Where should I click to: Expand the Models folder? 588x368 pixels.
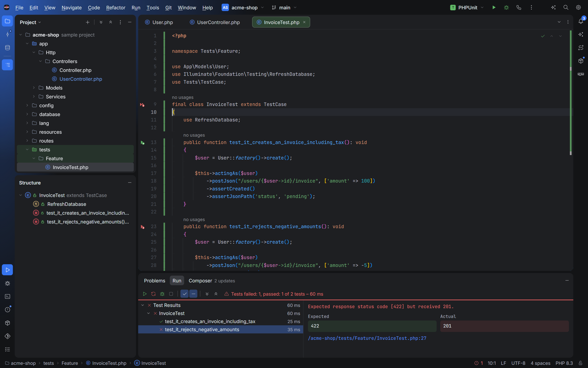(34, 88)
